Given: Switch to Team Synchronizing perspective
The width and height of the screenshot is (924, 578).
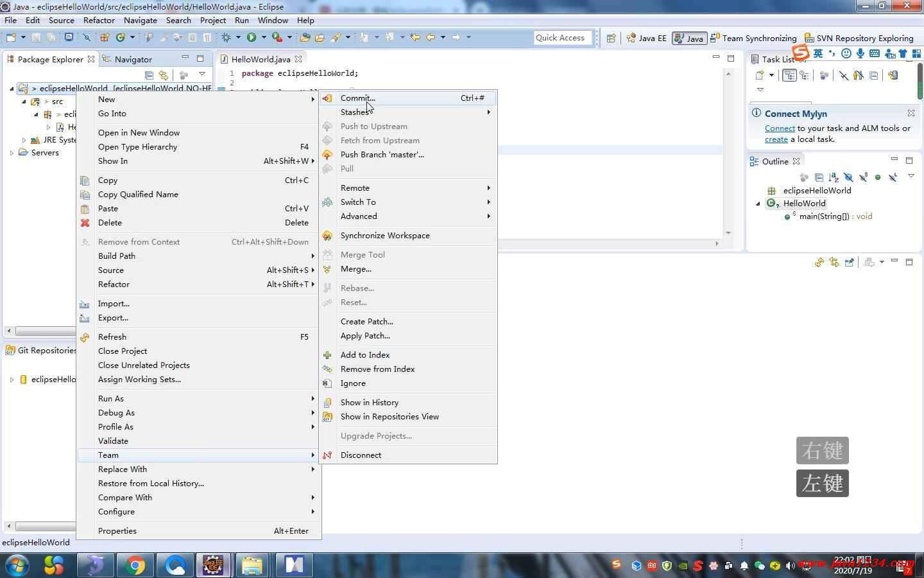Looking at the screenshot, I should click(x=753, y=38).
